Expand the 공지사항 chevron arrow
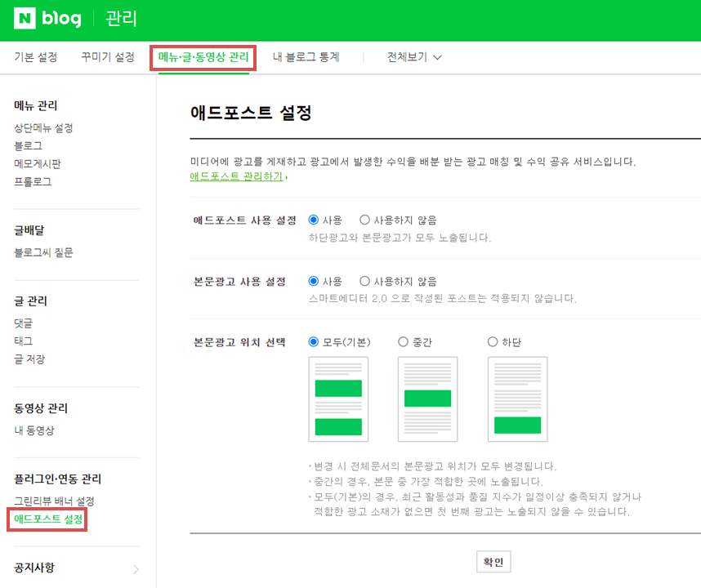Image resolution: width=701 pixels, height=588 pixels. [136, 569]
